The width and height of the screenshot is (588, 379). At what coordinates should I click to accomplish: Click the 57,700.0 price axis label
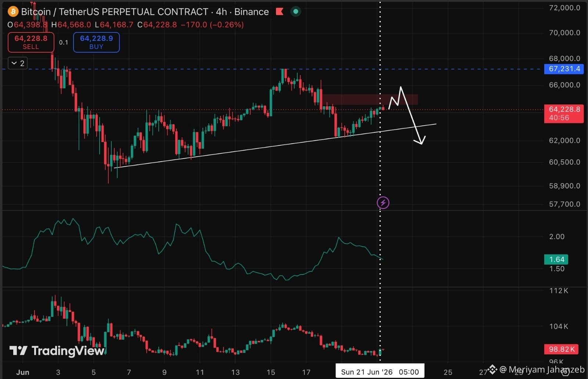coord(564,204)
